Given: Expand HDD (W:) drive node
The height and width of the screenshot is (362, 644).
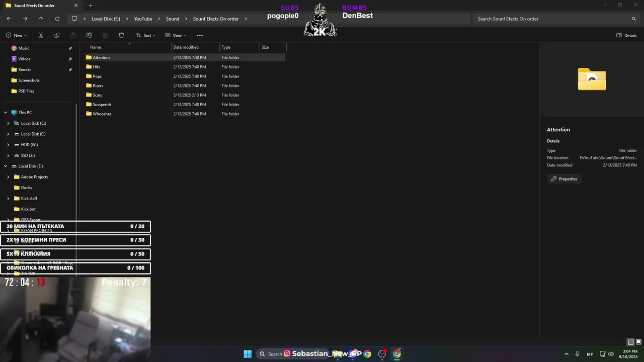Looking at the screenshot, I should [8, 145].
